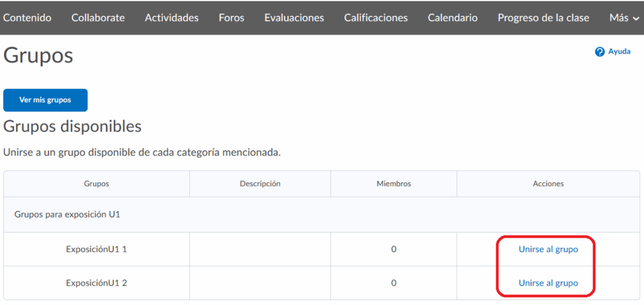Click the Miembros column header
Viewport: 644px width, 305px height.
[x=394, y=184]
